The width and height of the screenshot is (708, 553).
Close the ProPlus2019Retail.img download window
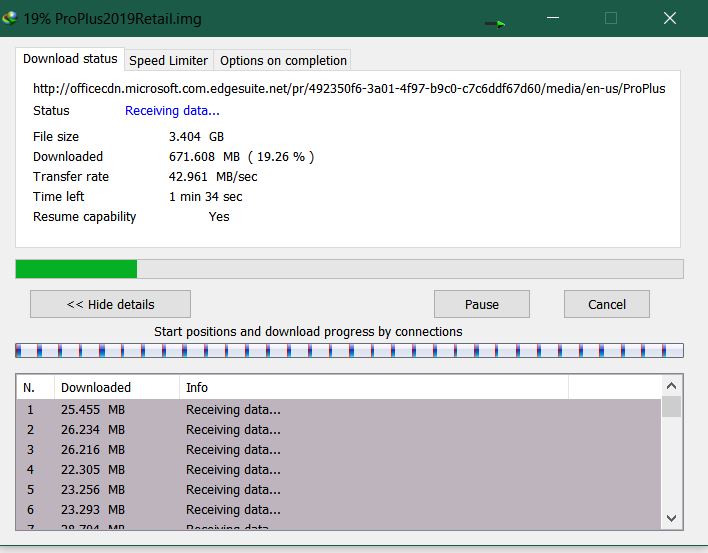coord(670,18)
